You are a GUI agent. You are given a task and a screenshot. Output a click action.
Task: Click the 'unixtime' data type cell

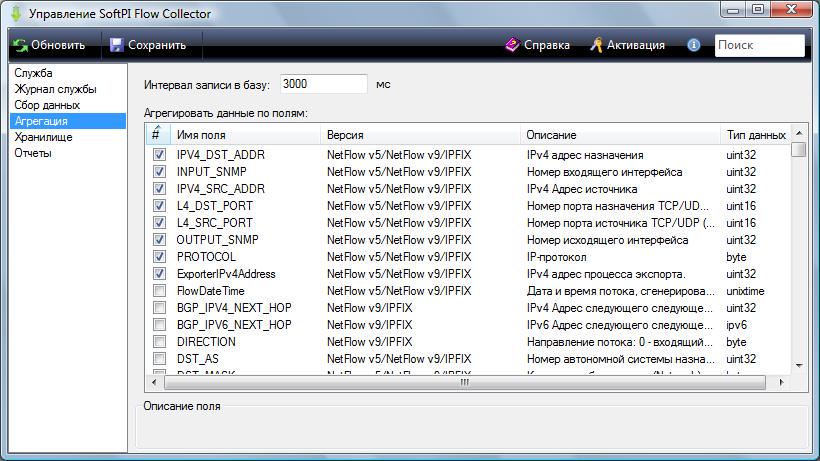pyautogui.click(x=745, y=291)
